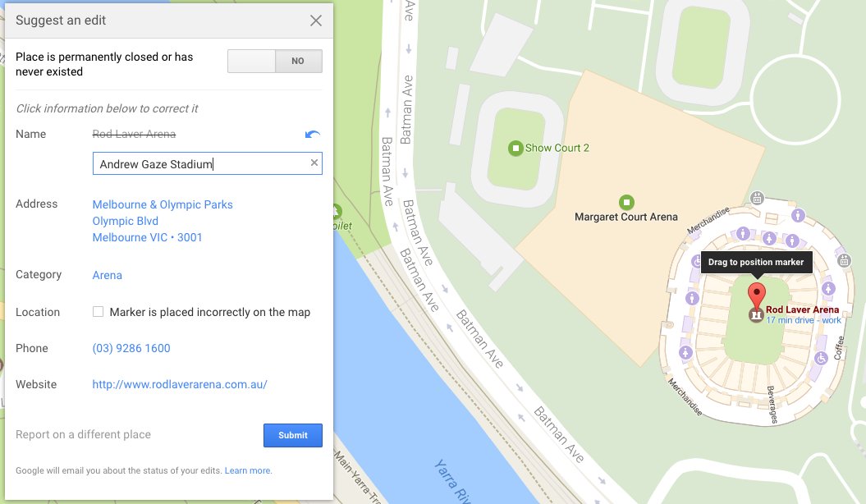Select the Margaret Court Arena green marker icon
This screenshot has width=866, height=504.
tap(626, 202)
